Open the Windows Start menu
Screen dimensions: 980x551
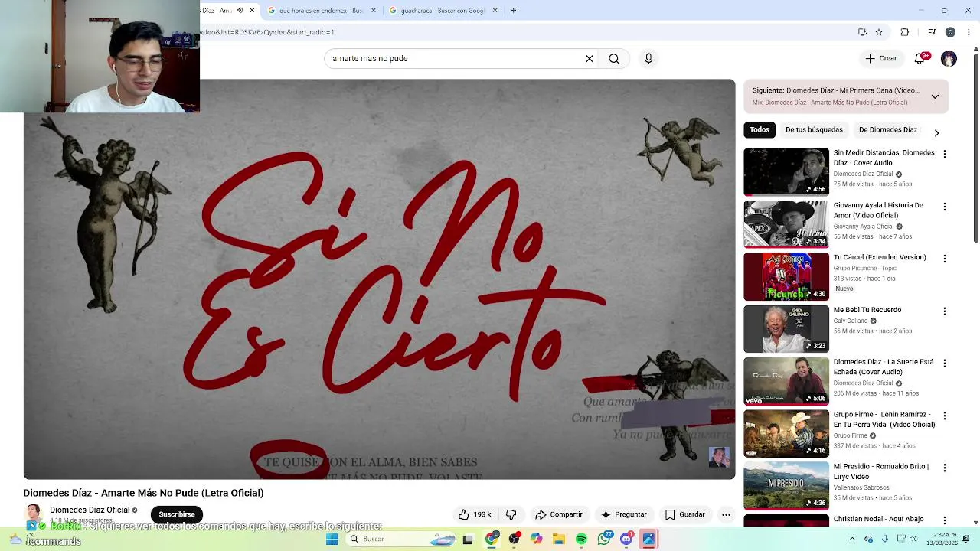point(332,540)
